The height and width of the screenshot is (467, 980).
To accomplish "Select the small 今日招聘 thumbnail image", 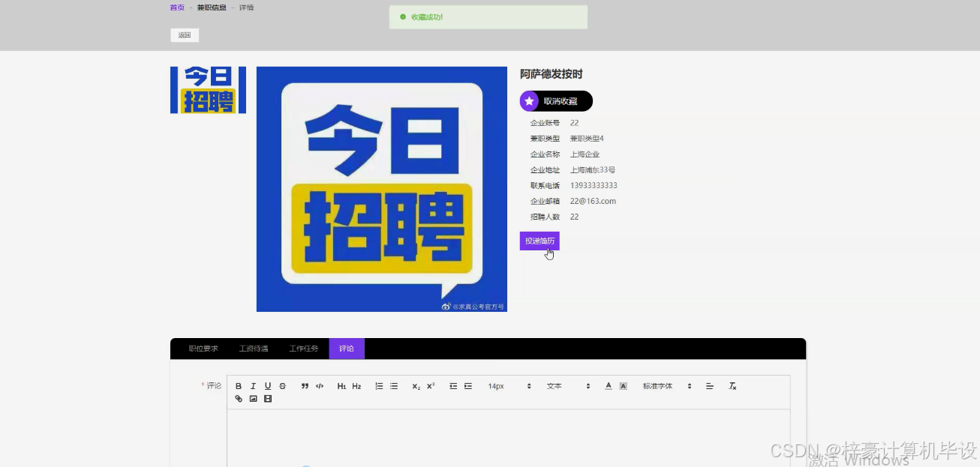I will click(x=208, y=90).
